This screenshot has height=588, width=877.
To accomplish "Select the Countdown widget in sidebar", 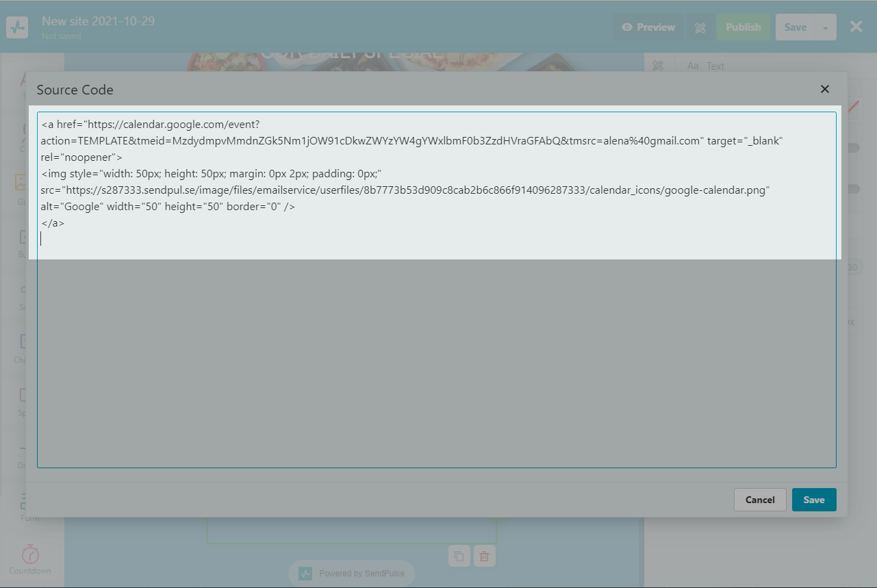I will 30,559.
